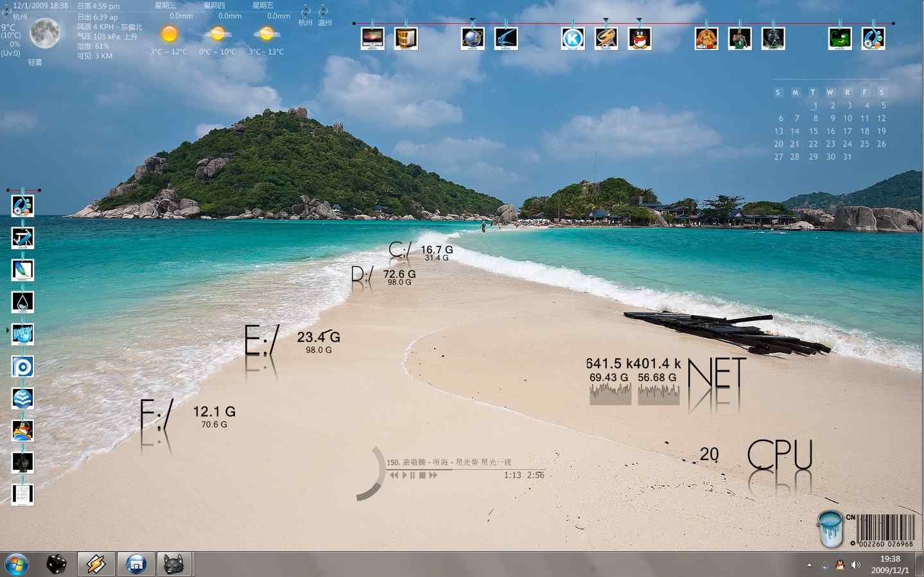Click the song title text
924x577 pixels.
pos(449,462)
